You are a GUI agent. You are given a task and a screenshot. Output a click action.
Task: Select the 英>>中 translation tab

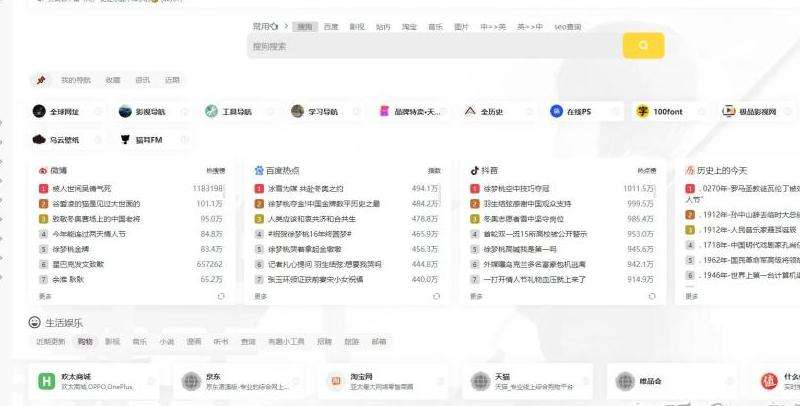click(530, 27)
